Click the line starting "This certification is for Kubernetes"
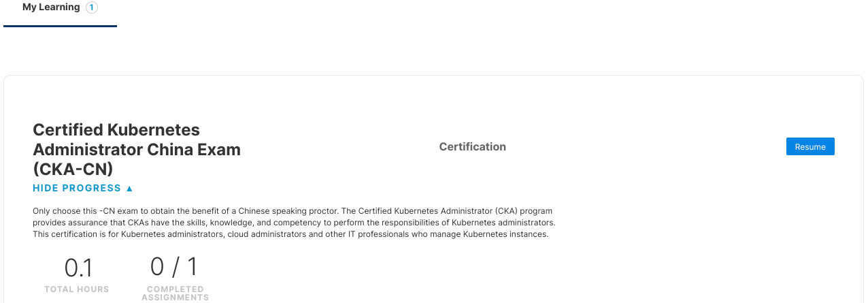This screenshot has width=868, height=303. (x=290, y=234)
